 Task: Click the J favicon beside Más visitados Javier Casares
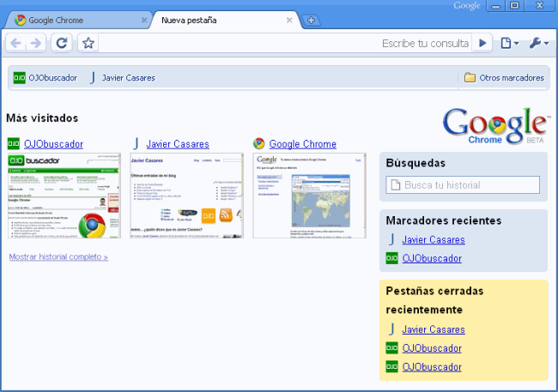[x=136, y=144]
